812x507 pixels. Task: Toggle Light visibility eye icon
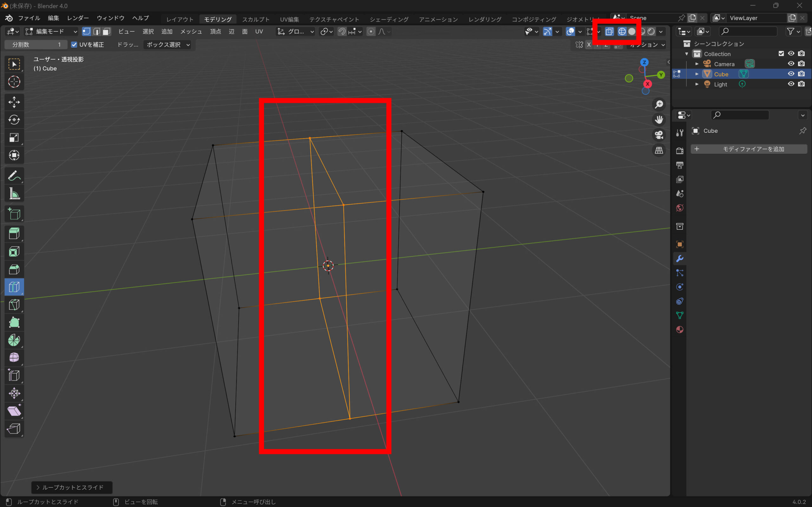[791, 84]
